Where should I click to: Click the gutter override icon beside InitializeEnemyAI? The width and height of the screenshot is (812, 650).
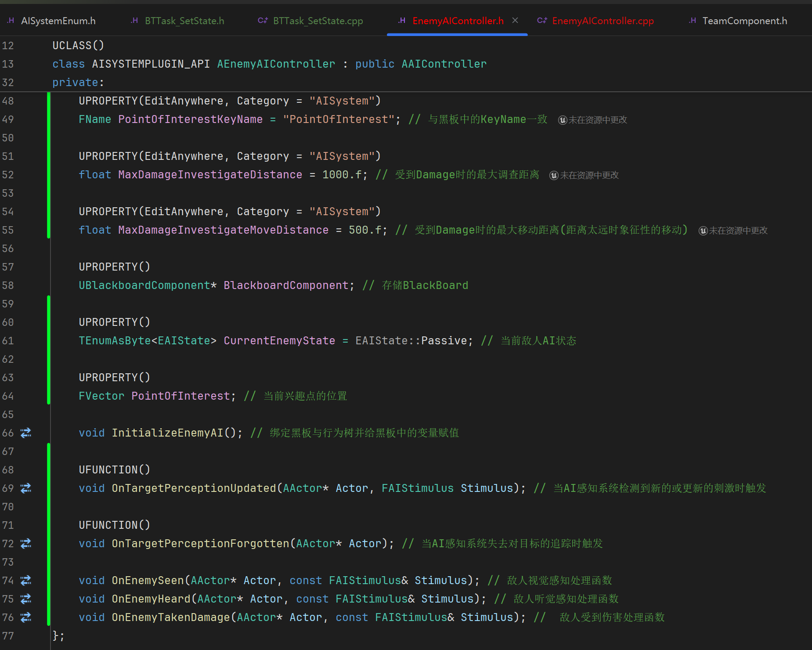point(26,433)
